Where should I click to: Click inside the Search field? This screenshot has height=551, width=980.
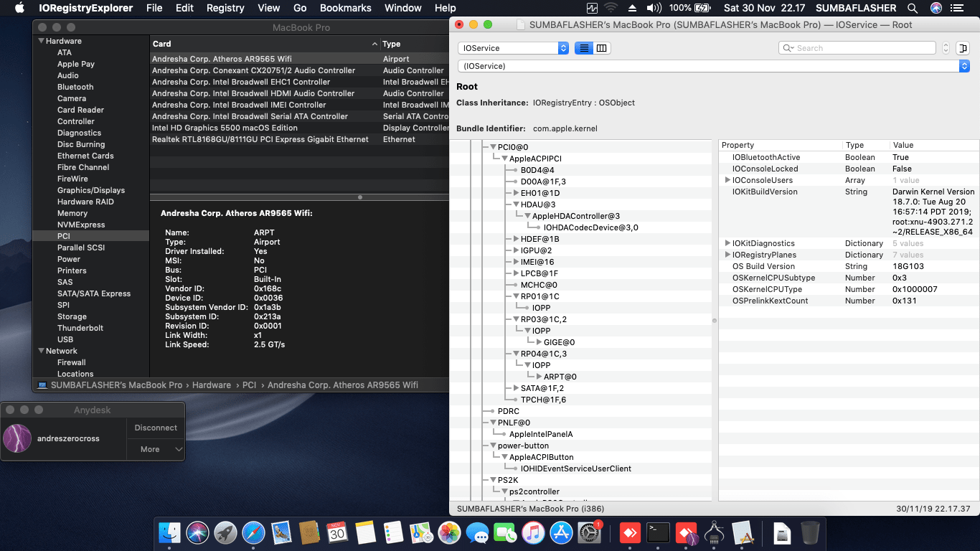click(x=857, y=47)
